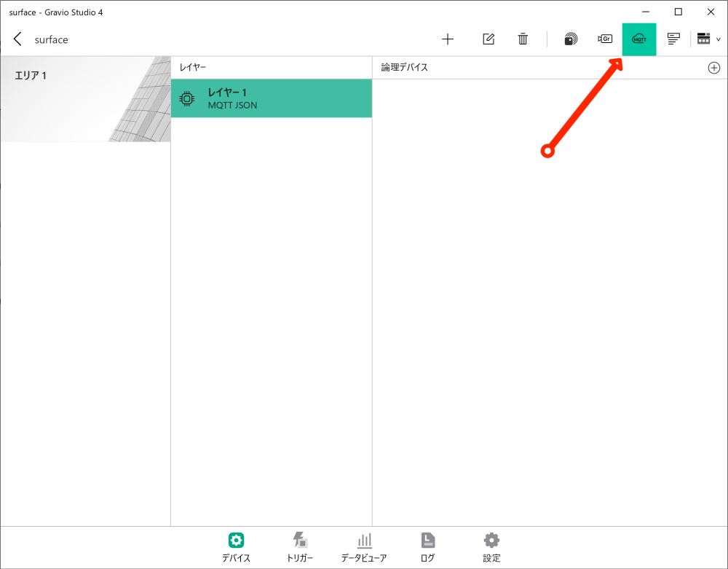Click the delete trash icon in the toolbar
This screenshot has width=728, height=569.
pos(523,39)
